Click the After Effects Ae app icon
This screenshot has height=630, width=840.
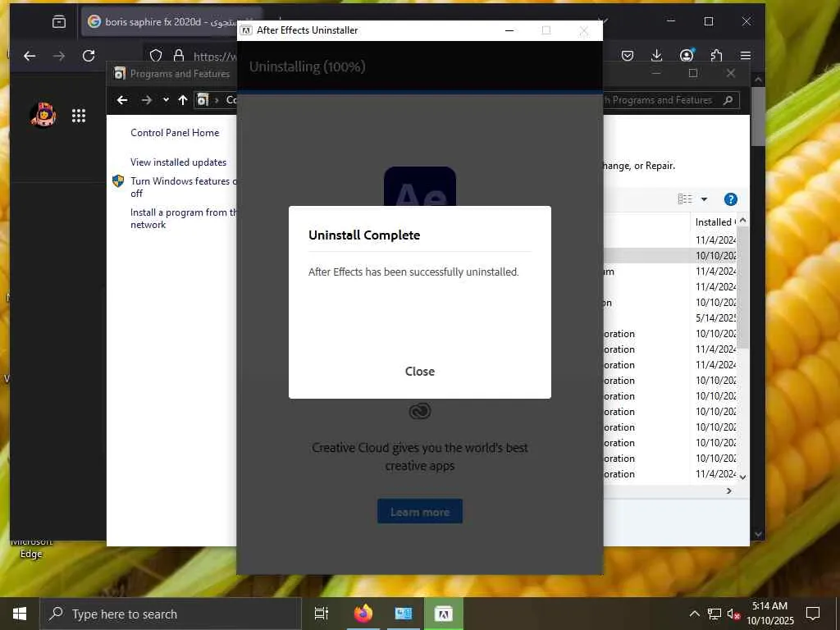pos(419,186)
